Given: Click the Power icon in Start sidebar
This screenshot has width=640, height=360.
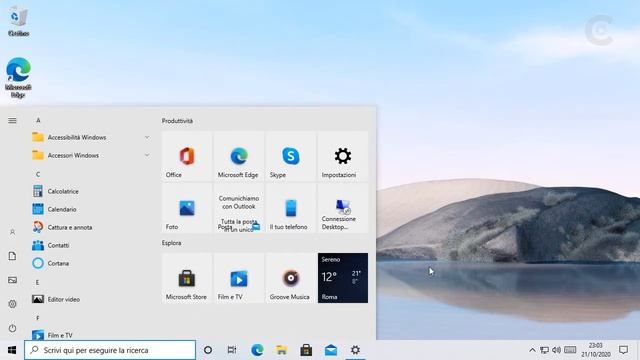Looking at the screenshot, I should pos(12,328).
